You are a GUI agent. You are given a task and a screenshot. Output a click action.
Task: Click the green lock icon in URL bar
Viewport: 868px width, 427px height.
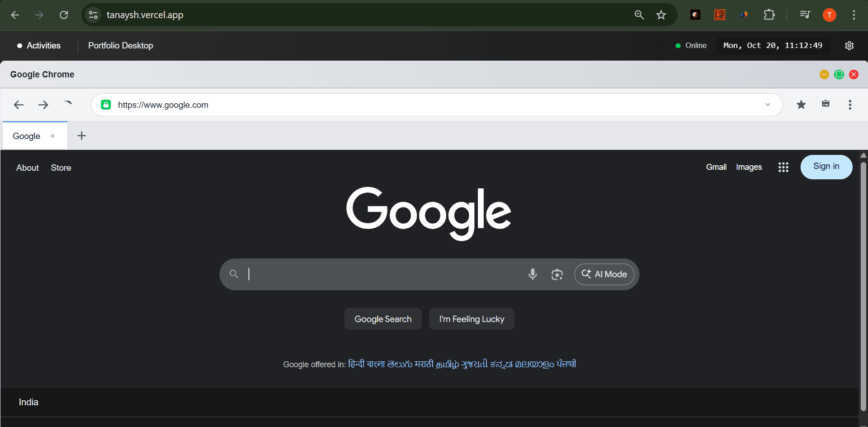click(106, 105)
